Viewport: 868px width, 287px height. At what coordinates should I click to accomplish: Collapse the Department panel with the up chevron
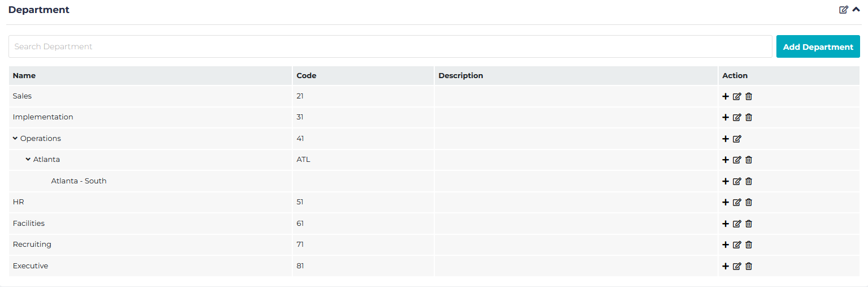tap(856, 10)
